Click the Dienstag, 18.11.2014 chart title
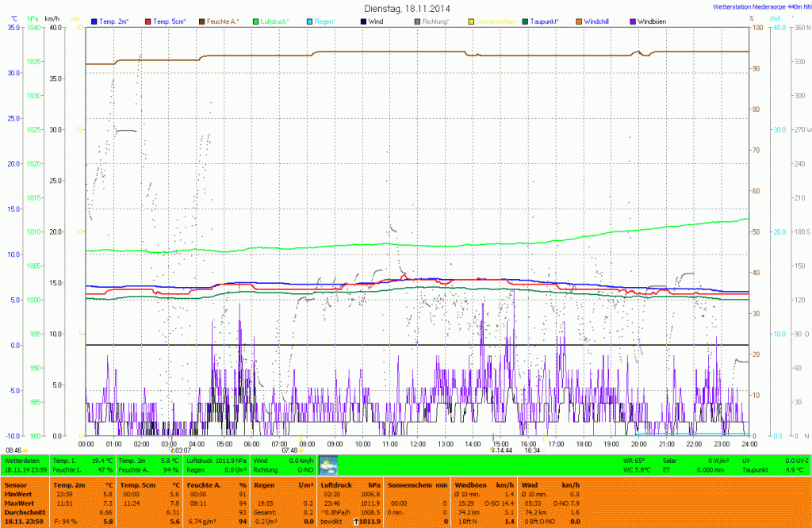The width and height of the screenshot is (812, 528). coord(405,7)
